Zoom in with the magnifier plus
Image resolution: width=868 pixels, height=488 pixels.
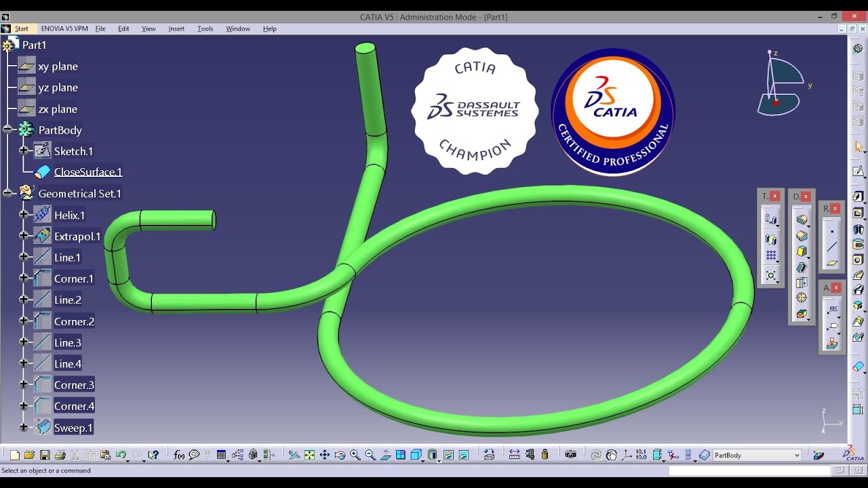[355, 455]
